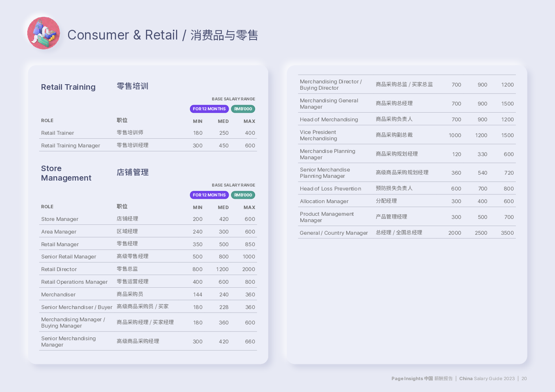Click 'Senior Merchandise Planning Manager' role
The width and height of the screenshot is (555, 392).
click(325, 173)
